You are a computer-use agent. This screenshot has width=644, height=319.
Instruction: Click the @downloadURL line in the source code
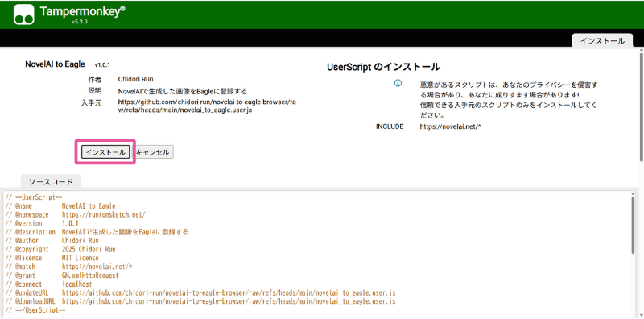(200, 301)
